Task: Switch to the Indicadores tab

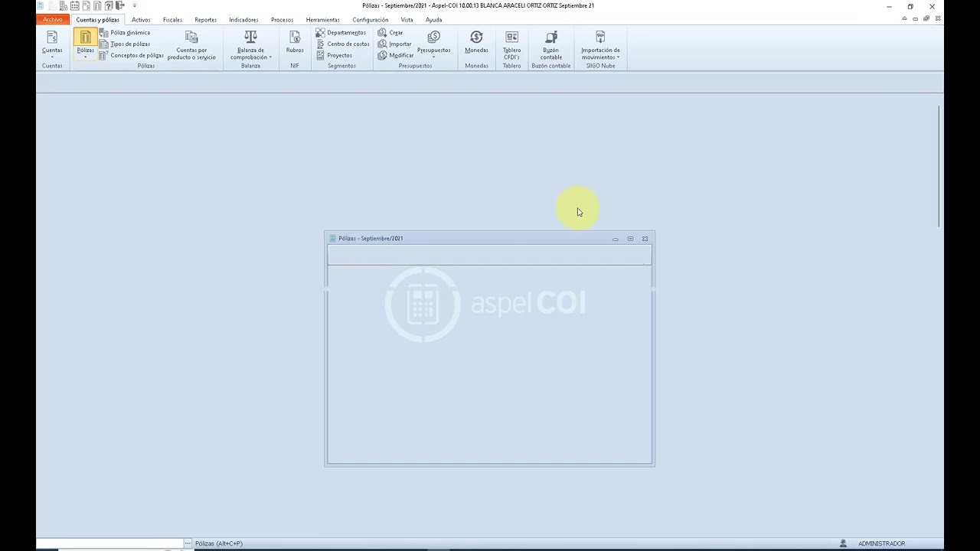Action: click(x=243, y=20)
